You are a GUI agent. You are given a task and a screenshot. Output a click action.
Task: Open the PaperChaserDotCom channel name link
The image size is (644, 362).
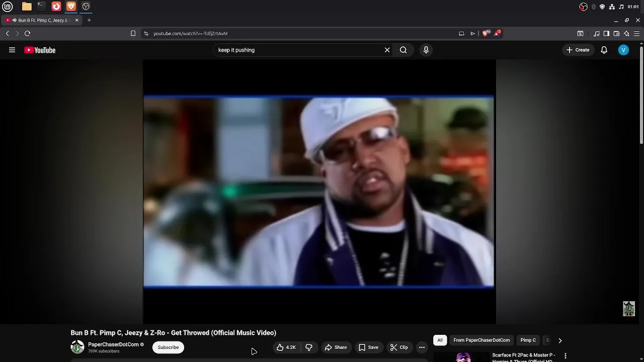tap(113, 344)
